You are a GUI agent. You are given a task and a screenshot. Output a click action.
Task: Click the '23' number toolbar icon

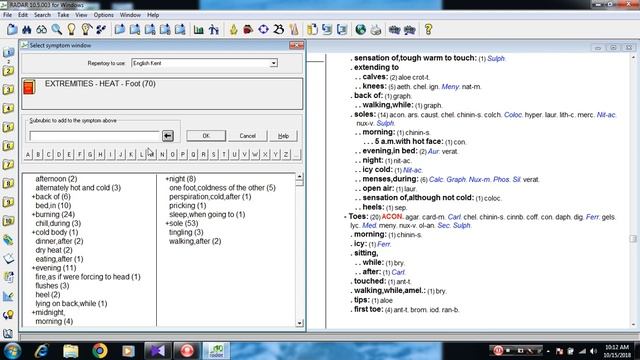(x=279, y=29)
